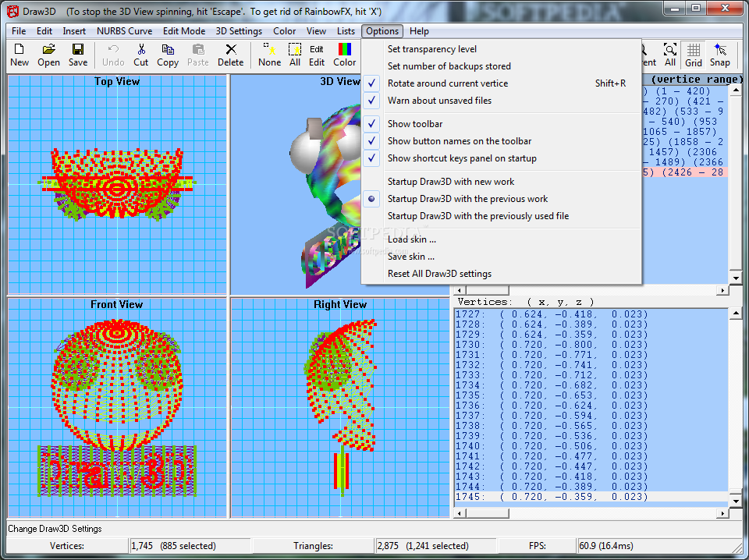Open the File menu
Image resolution: width=749 pixels, height=560 pixels.
[x=19, y=31]
